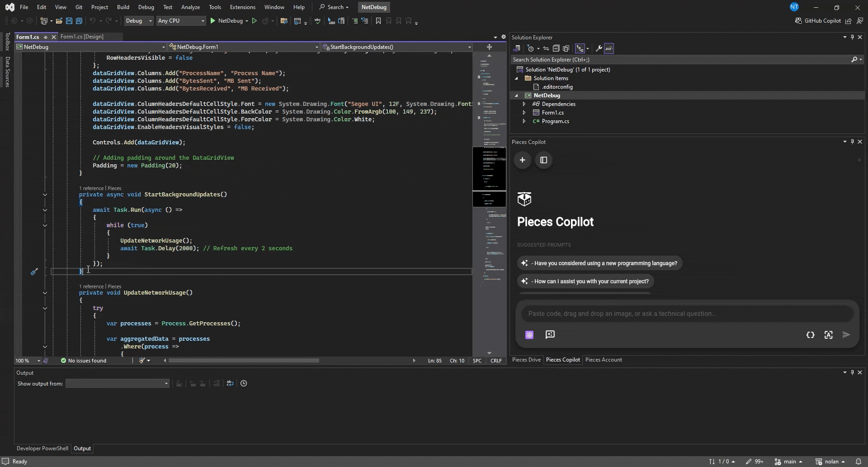Open the Analyze menu
The width and height of the screenshot is (868, 467).
[190, 7]
